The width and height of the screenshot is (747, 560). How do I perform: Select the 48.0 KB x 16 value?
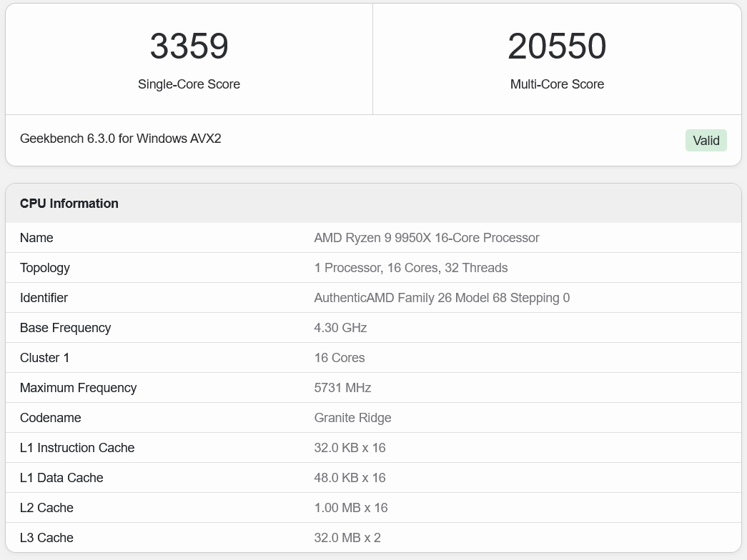click(x=350, y=478)
